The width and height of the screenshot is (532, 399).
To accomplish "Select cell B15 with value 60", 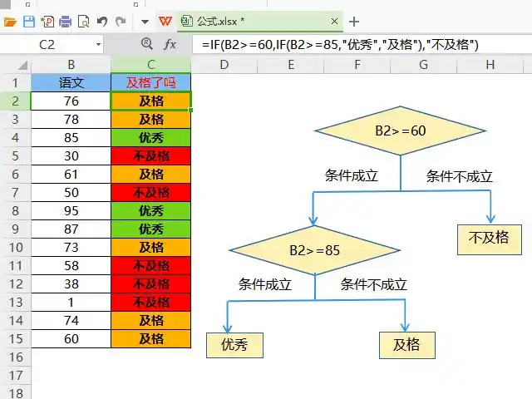I will click(71, 339).
